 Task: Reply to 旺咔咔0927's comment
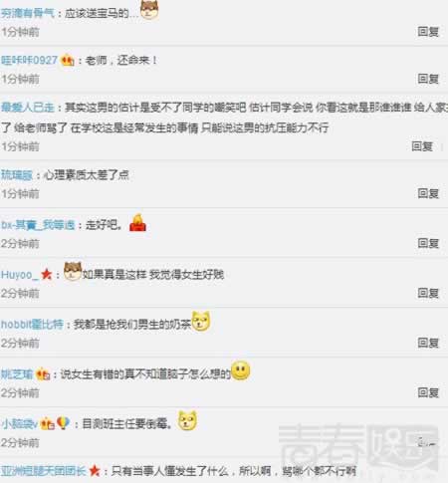[428, 79]
